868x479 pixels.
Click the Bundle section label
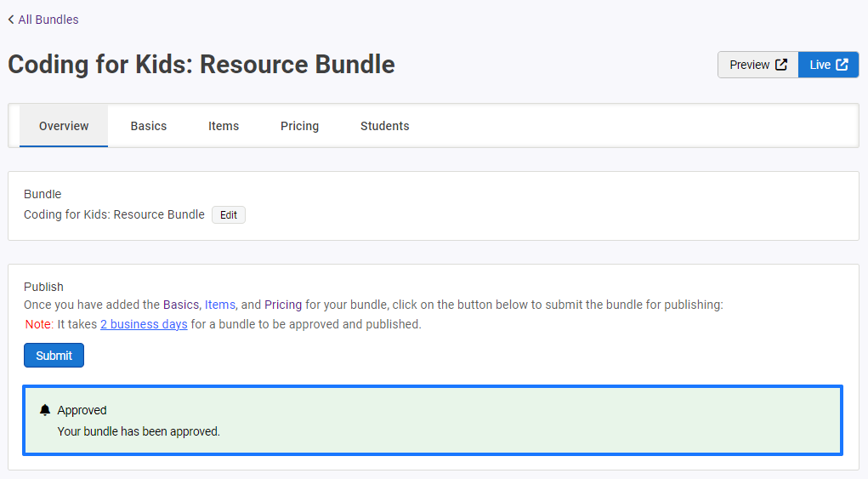43,194
